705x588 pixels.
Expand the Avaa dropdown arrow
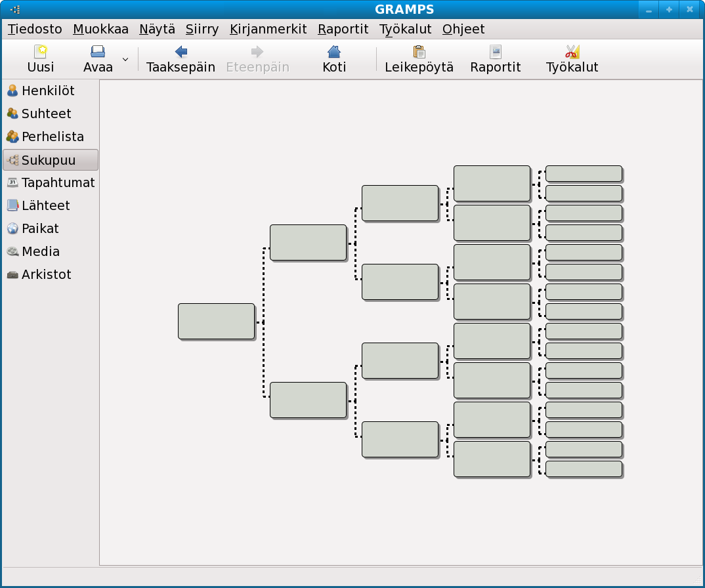tap(125, 59)
